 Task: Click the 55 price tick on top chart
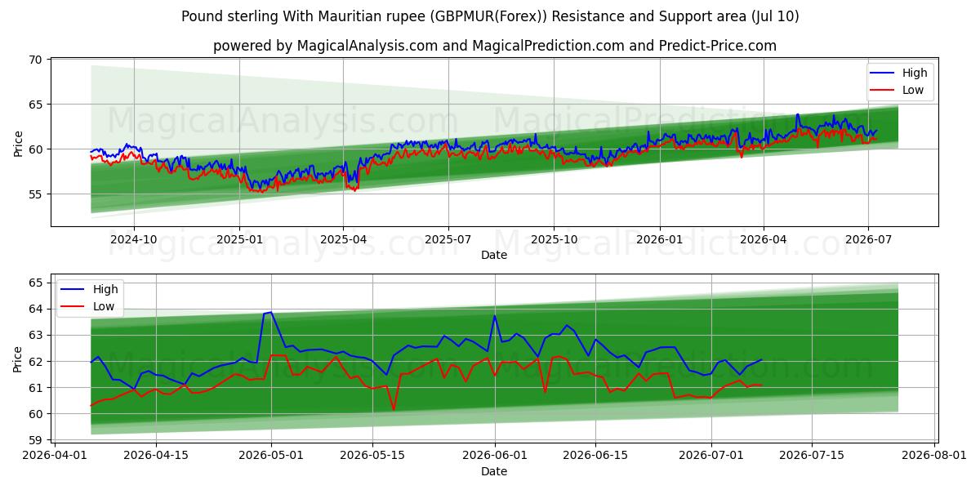coord(36,194)
